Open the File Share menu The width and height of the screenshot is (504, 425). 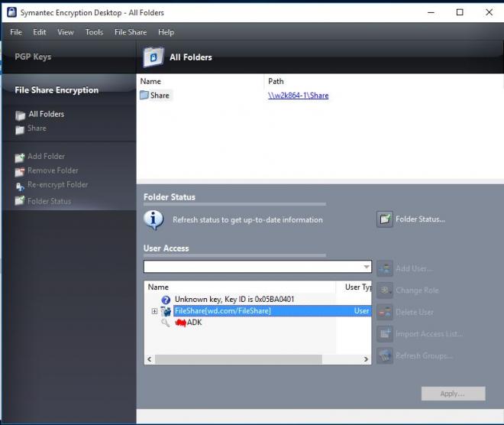131,32
